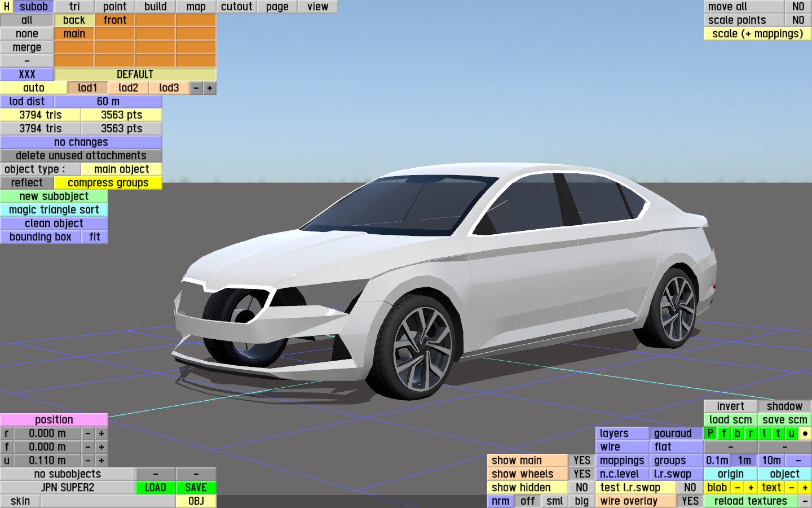This screenshot has width=812, height=508.
Task: Click compress groups button
Action: click(108, 183)
